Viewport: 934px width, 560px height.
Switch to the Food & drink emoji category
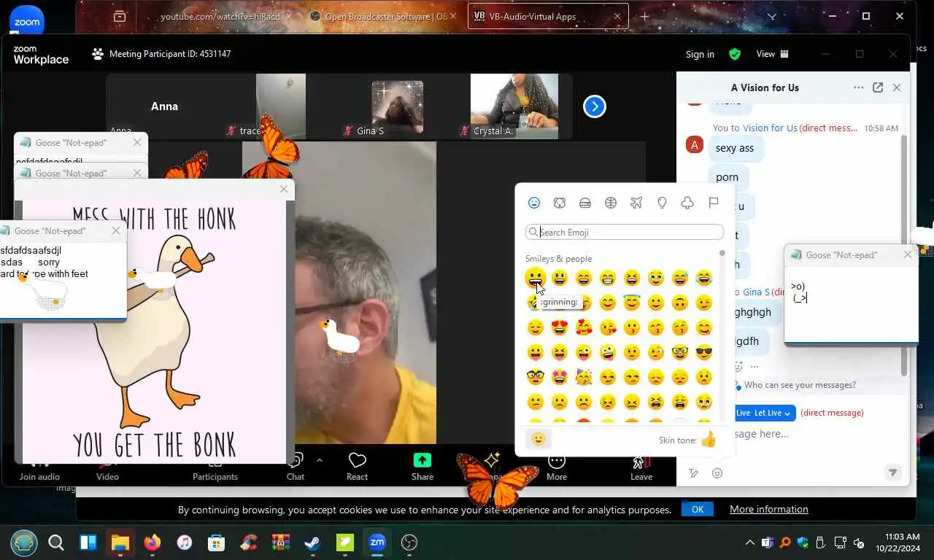click(x=585, y=203)
